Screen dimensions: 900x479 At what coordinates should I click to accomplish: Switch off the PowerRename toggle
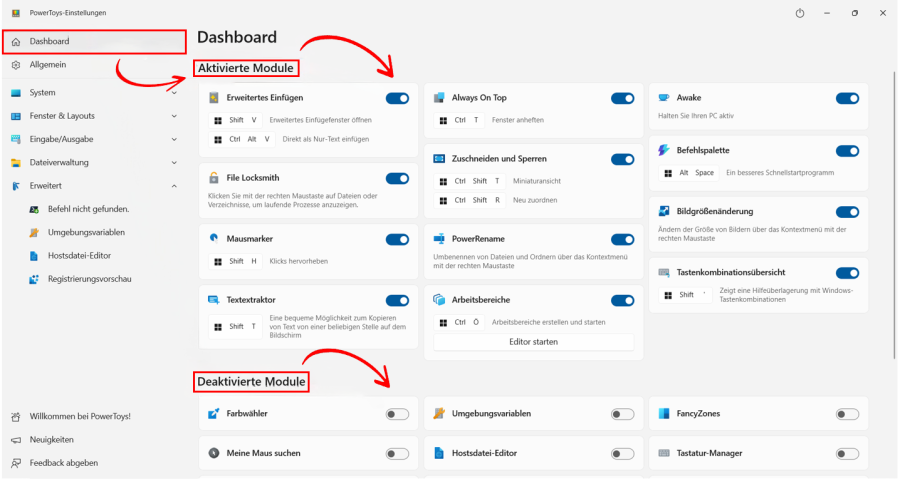tap(622, 239)
